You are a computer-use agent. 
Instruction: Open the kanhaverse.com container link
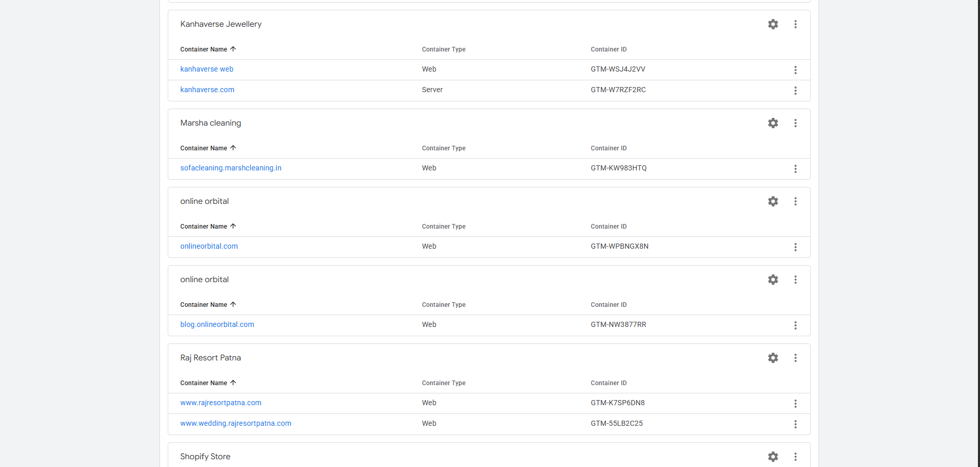pyautogui.click(x=207, y=90)
